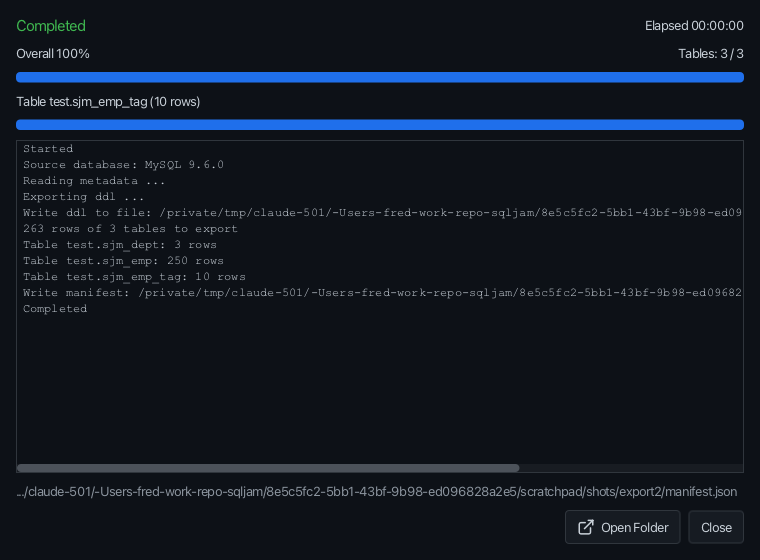Click the Source database MySQL log line
Screen dimensions: 760x560
coord(123,165)
